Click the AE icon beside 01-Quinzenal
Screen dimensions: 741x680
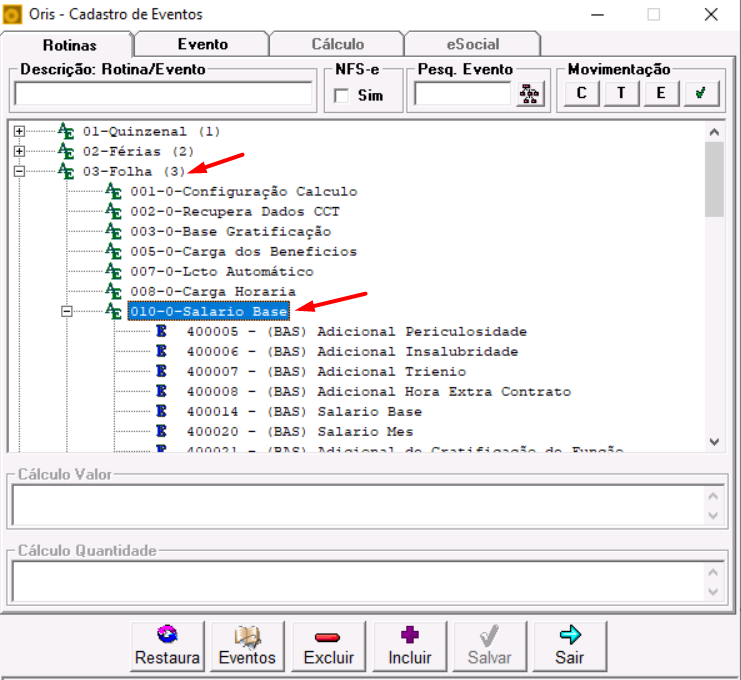tap(66, 131)
